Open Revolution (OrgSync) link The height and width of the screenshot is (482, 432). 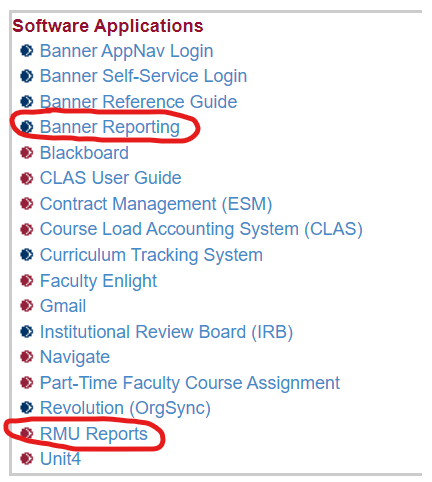point(125,408)
